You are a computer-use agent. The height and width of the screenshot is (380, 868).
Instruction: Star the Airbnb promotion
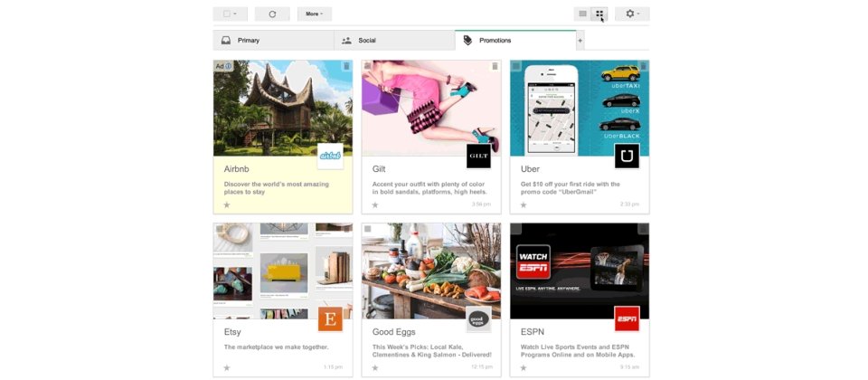tap(226, 205)
